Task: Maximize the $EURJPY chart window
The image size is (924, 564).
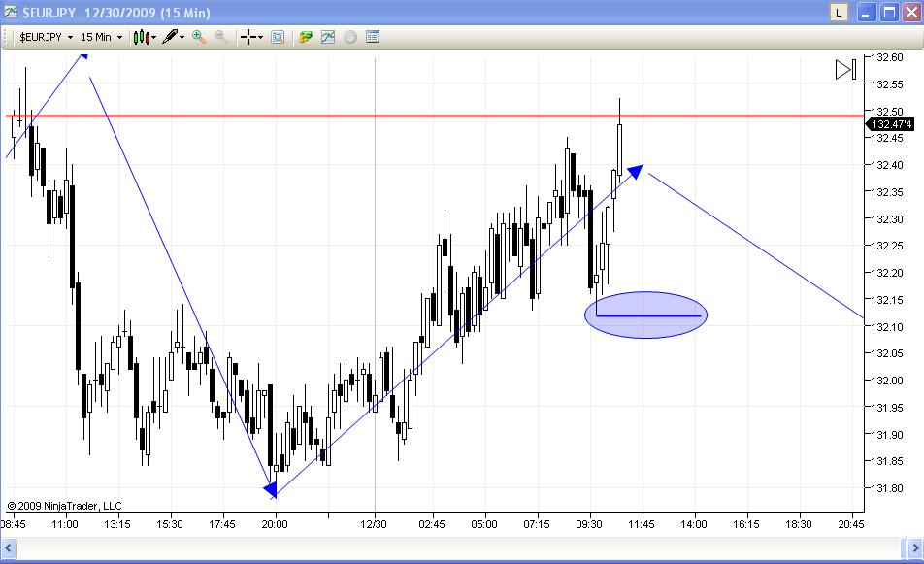Action: (x=889, y=13)
